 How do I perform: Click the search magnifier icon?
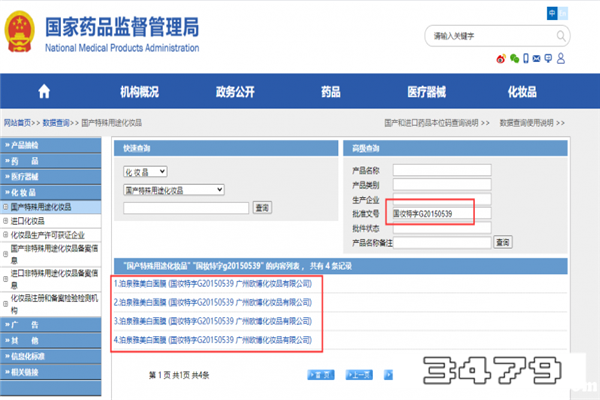click(562, 36)
